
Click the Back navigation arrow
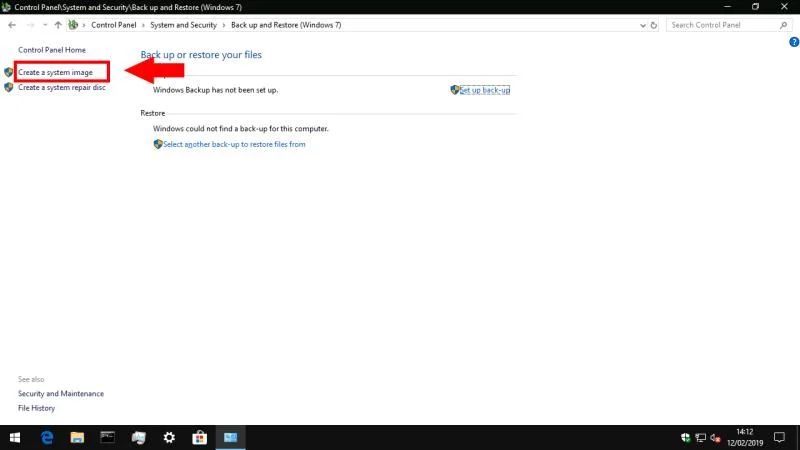12,25
